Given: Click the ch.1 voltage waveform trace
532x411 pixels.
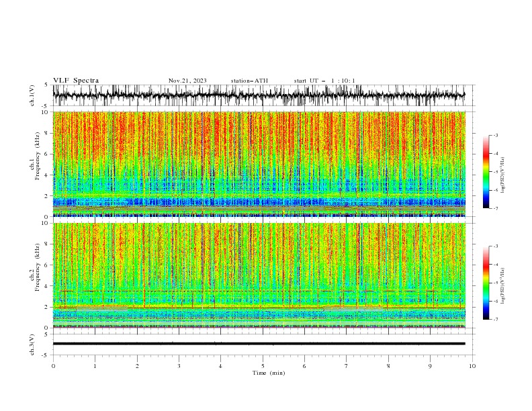Looking at the screenshot, I should tap(259, 95).
